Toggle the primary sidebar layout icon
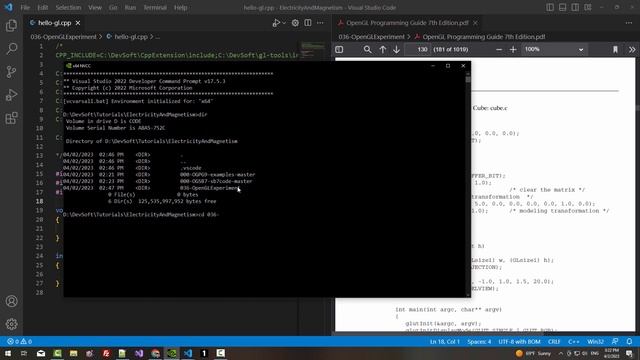640x360 pixels. pos(550,7)
